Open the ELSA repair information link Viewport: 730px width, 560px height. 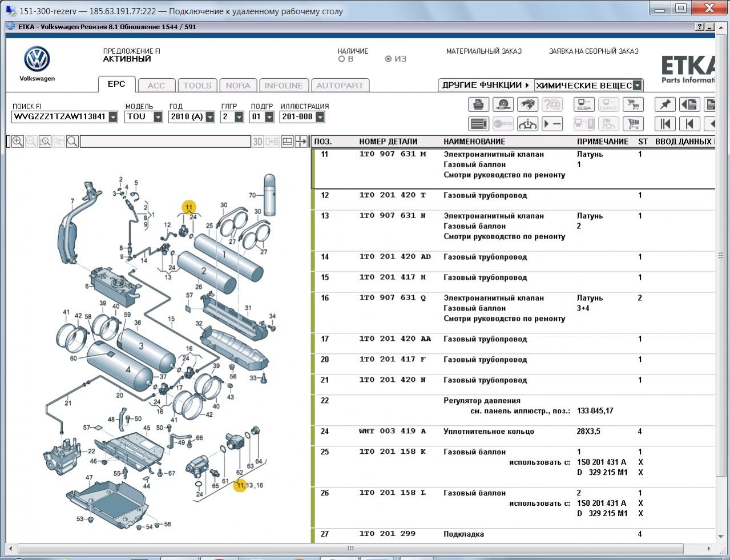tap(584, 104)
